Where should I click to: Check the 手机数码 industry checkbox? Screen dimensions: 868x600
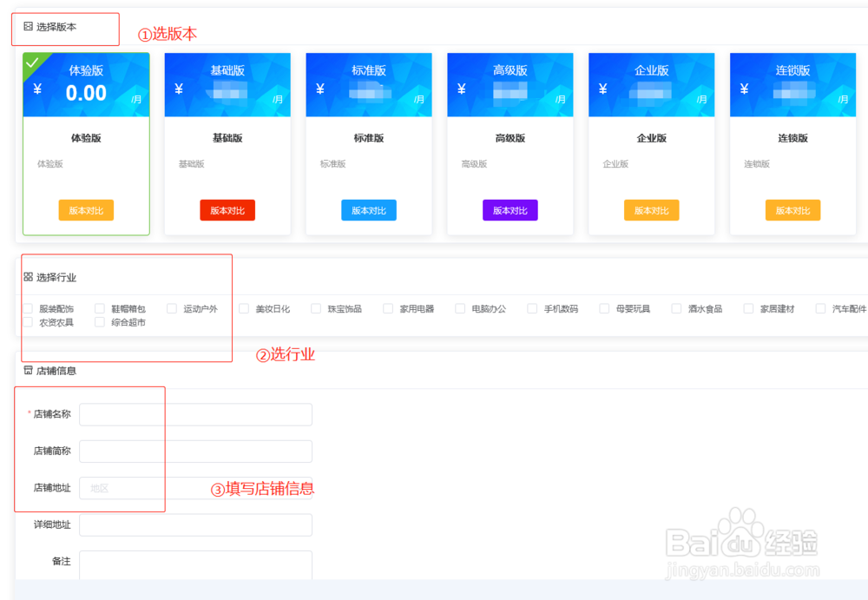(532, 308)
